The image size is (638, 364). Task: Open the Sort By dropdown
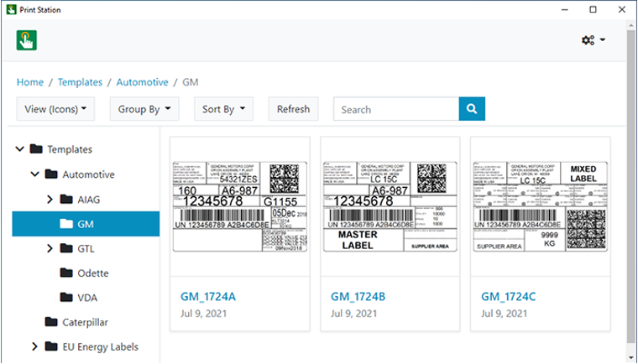(x=223, y=109)
